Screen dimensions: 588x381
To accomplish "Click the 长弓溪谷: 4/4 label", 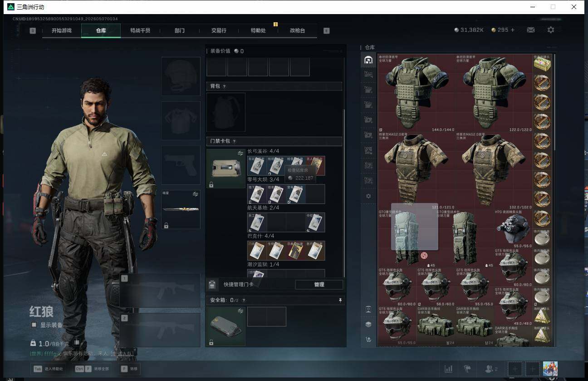I will tap(263, 151).
